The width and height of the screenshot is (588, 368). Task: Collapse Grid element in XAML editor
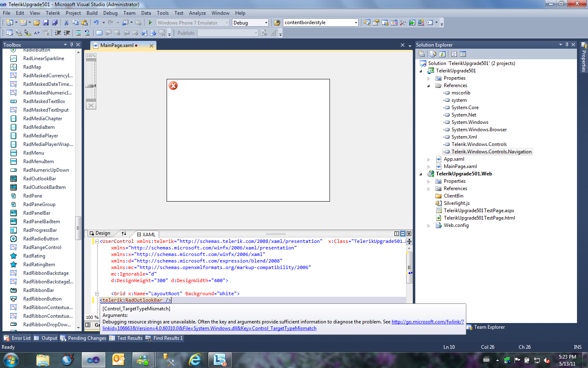coord(97,294)
